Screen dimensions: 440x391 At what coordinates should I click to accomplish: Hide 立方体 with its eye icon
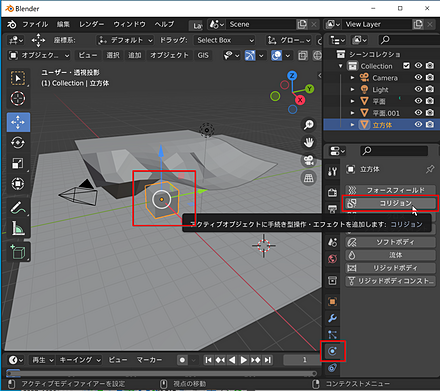pos(418,124)
